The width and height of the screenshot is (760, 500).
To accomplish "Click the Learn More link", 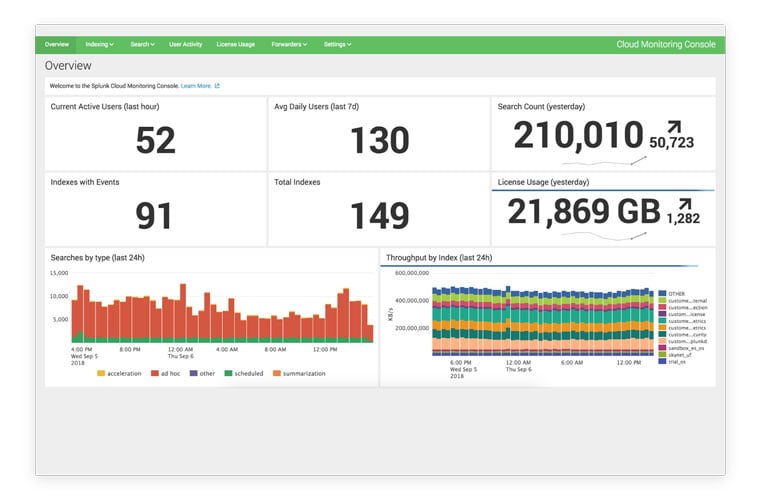I will click(196, 86).
